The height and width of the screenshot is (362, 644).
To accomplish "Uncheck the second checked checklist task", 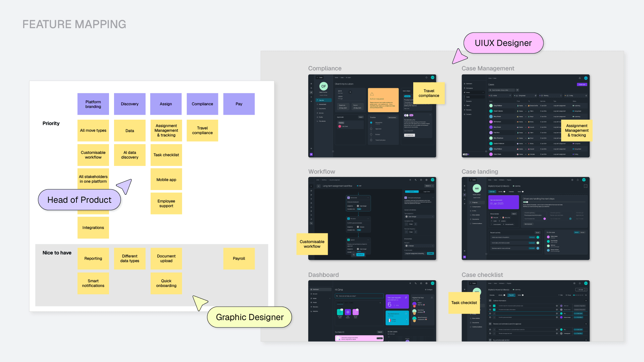I will point(494,310).
